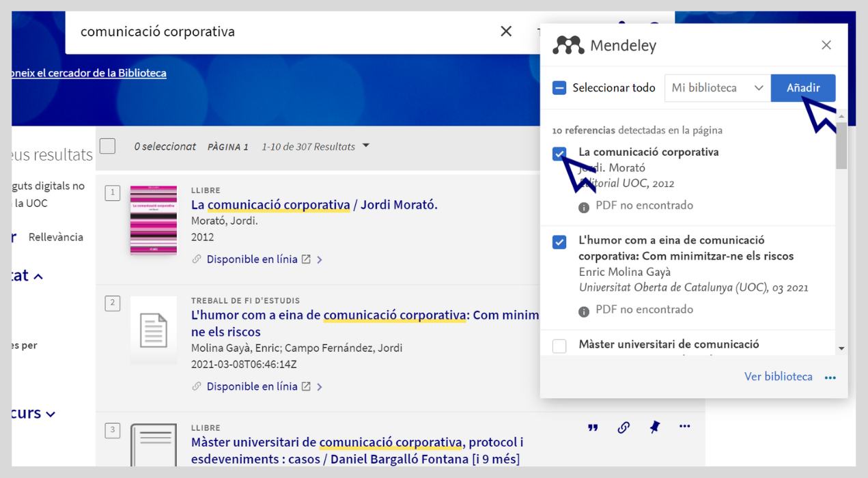868x478 pixels.
Task: Click the Mendeley logo icon
Action: click(x=568, y=46)
